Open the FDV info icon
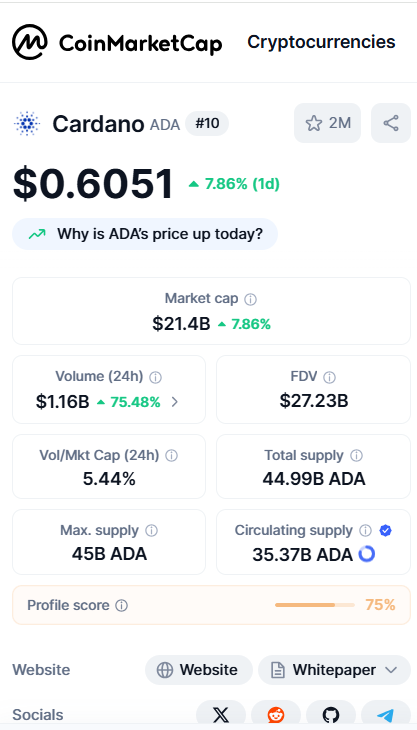 pyautogui.click(x=330, y=377)
